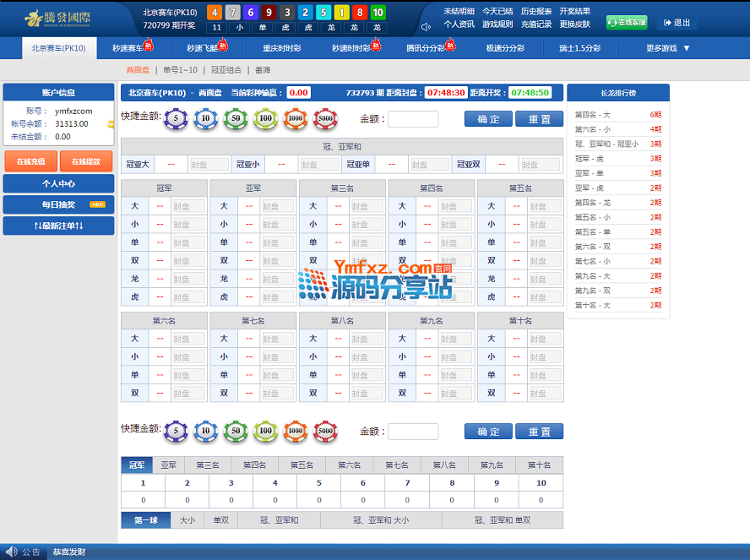Screen dimensions: 750x560
Task: Click the announcement speaker icon in footer
Action: click(11, 552)
